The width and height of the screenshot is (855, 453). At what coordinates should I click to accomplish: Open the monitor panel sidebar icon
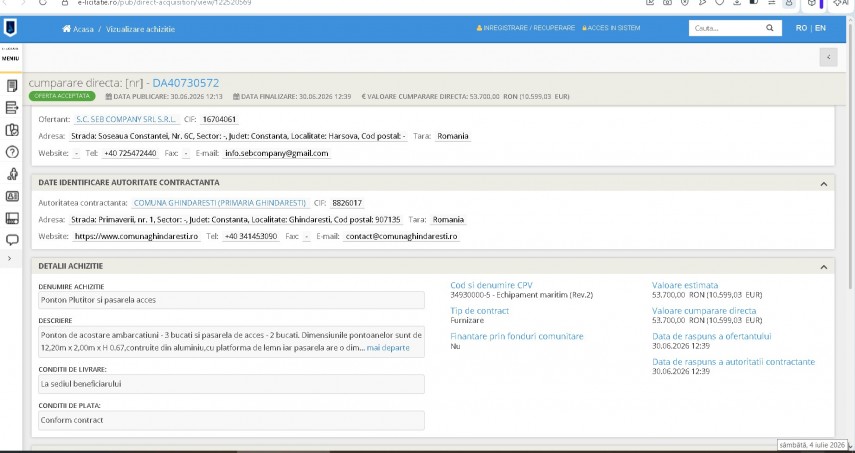click(12, 218)
